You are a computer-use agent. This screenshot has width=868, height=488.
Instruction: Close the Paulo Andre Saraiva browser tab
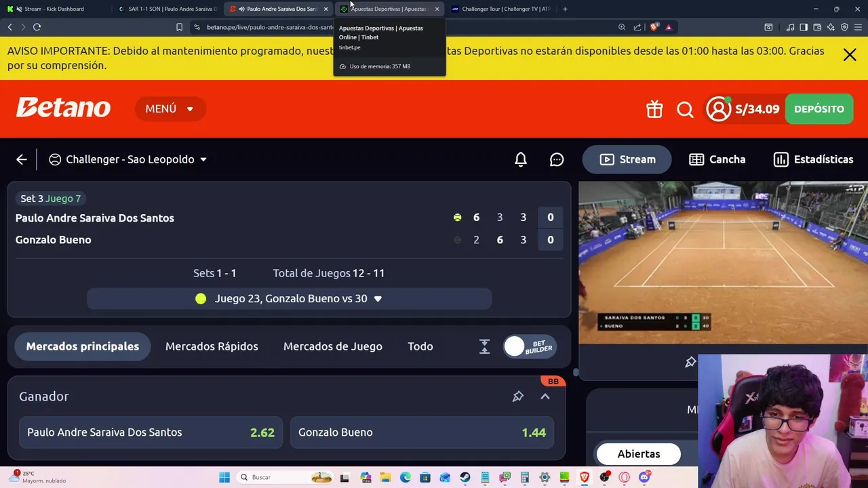[326, 9]
